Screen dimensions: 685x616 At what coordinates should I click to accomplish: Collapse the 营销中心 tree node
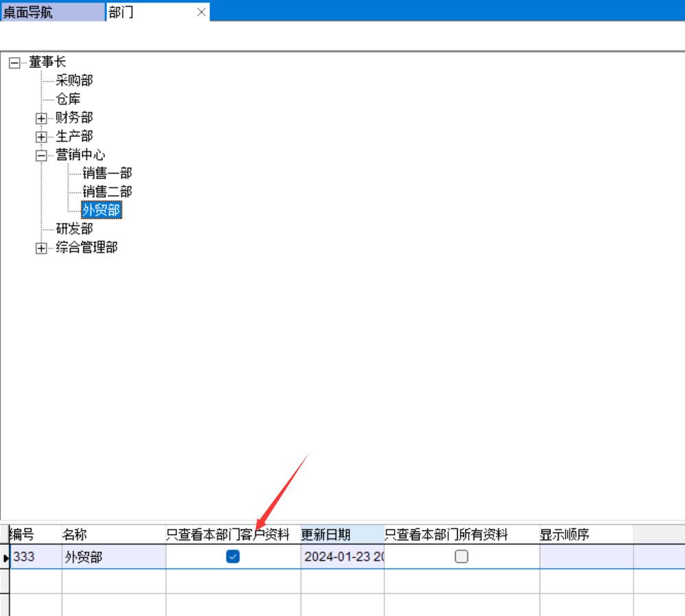coord(42,156)
